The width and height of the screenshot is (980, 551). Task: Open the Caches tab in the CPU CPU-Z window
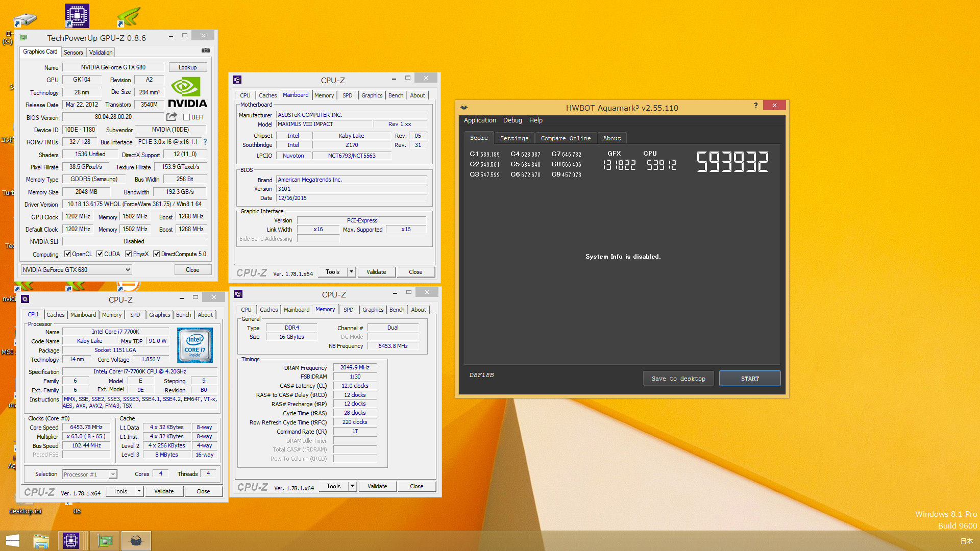point(56,315)
